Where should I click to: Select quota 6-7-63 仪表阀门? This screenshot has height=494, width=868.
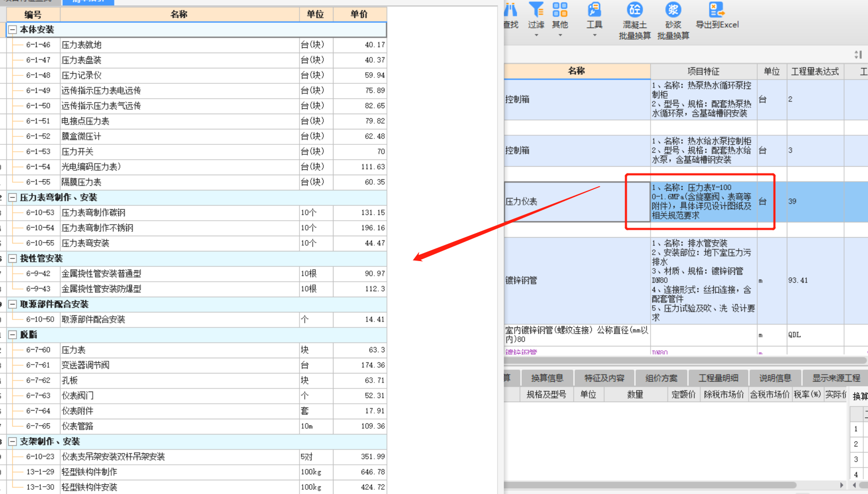(196, 396)
